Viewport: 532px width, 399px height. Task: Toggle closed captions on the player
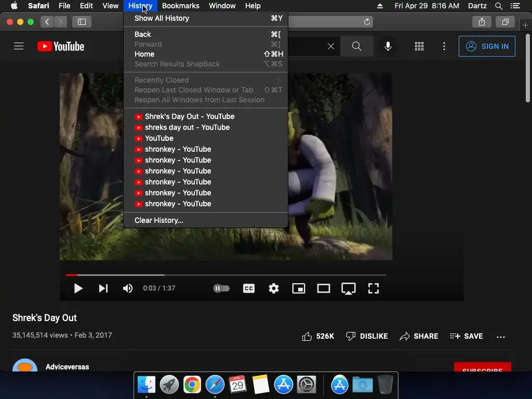pyautogui.click(x=249, y=288)
